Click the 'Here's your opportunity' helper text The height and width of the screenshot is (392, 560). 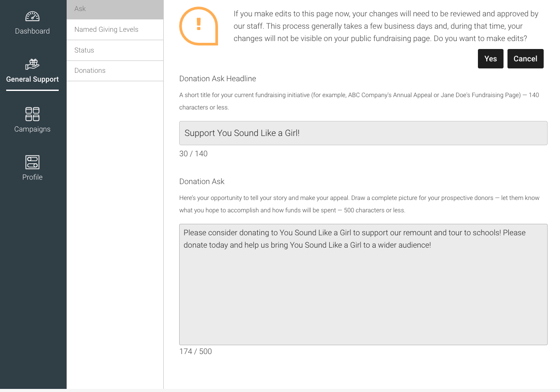359,204
